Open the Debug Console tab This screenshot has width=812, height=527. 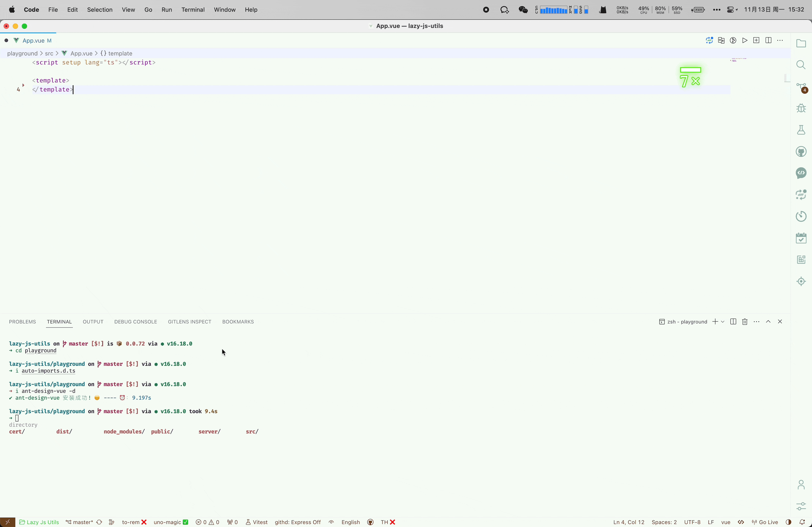point(135,321)
